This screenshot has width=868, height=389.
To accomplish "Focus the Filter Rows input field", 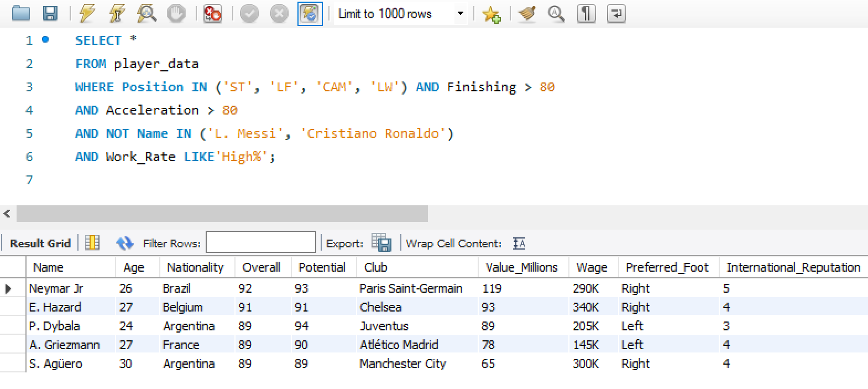I will pos(261,242).
